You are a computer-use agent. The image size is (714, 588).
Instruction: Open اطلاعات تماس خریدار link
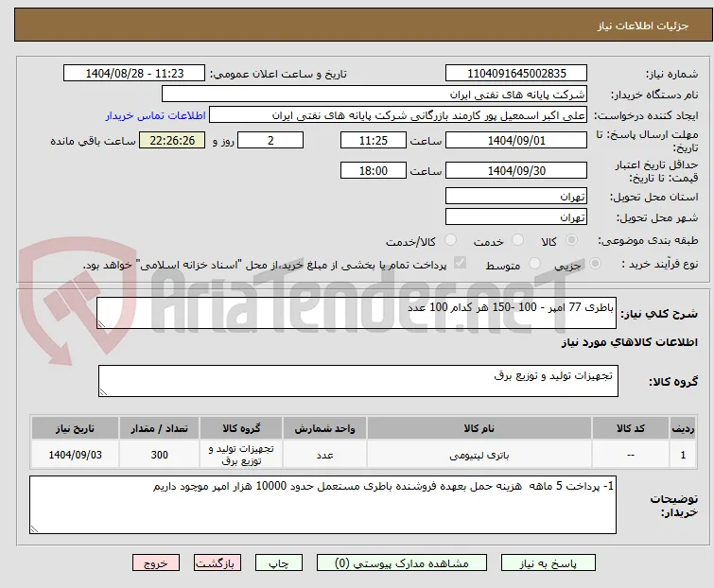(156, 115)
